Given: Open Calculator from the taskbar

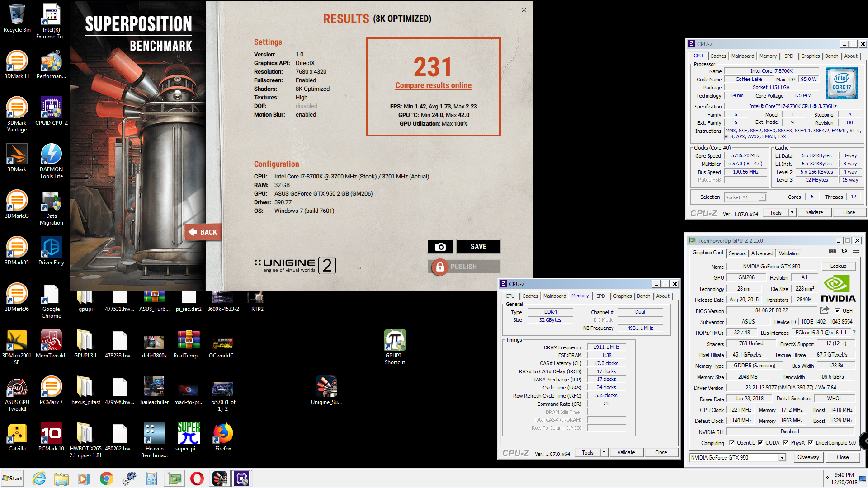Looking at the screenshot, I should pyautogui.click(x=151, y=479).
